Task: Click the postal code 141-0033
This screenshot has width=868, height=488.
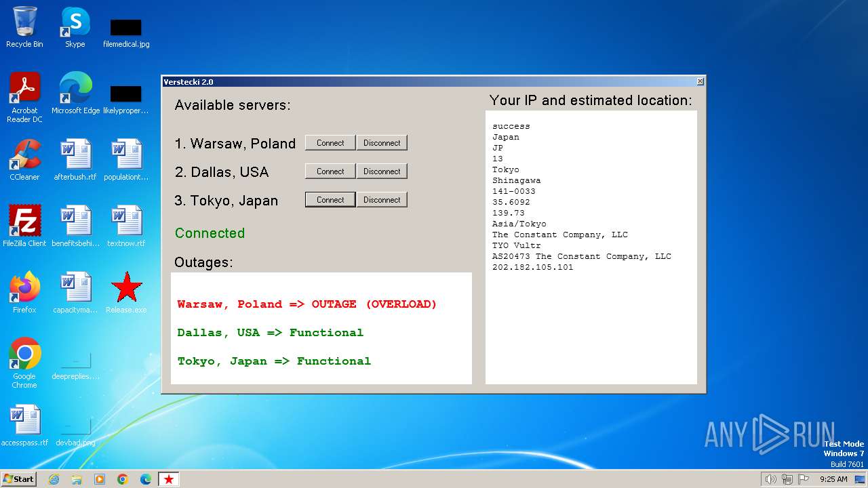Action: 514,191
